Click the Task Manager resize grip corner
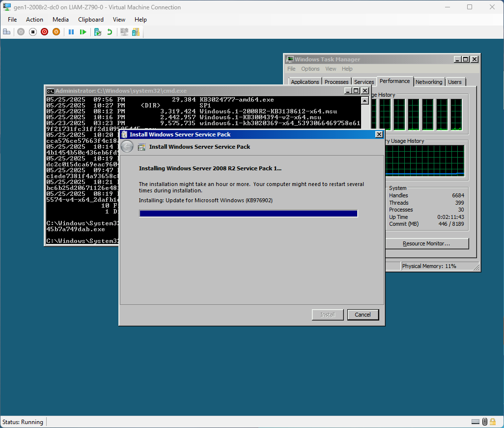Image resolution: width=504 pixels, height=428 pixels. coord(476,267)
